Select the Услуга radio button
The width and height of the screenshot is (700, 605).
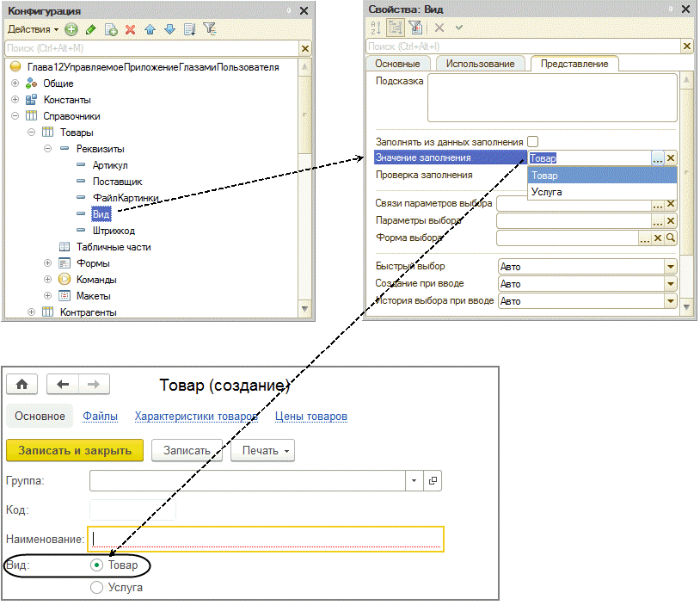(x=97, y=587)
